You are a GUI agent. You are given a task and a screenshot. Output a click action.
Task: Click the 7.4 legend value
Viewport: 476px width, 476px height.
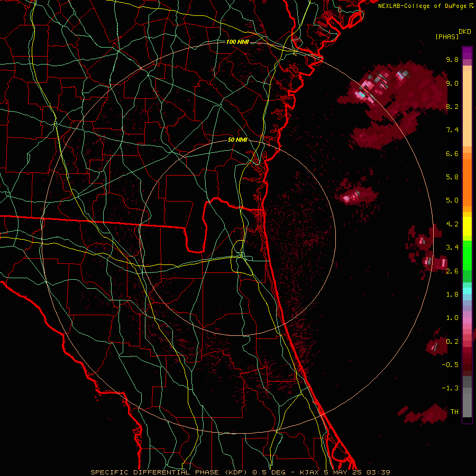point(452,130)
